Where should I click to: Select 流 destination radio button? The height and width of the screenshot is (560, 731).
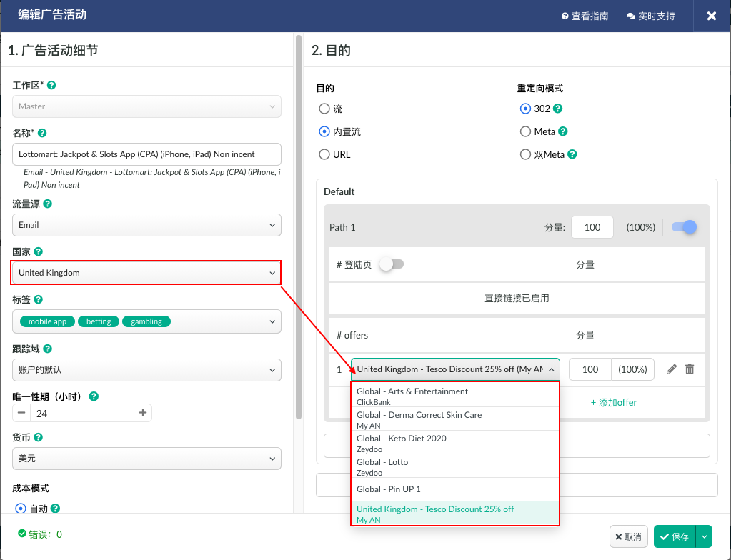point(324,109)
